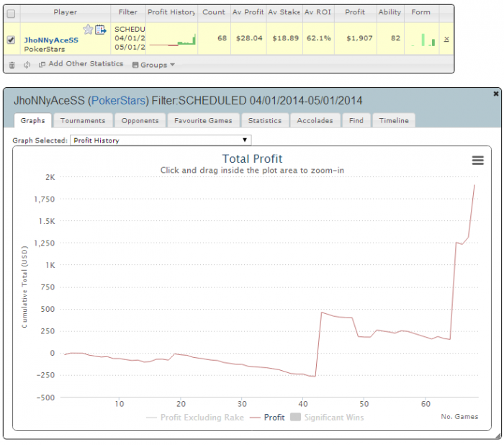This screenshot has height=445, width=504.
Task: Click the 62.1% Av ROI value
Action: [x=318, y=38]
